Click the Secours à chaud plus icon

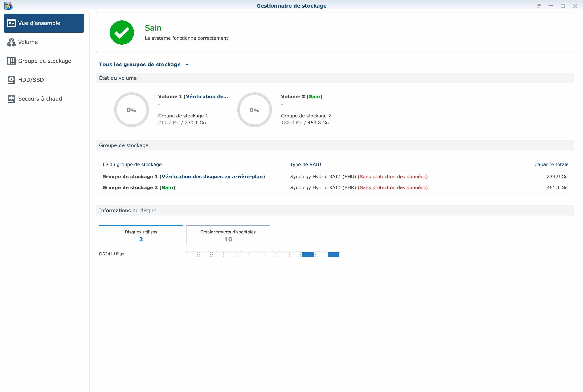(x=11, y=99)
